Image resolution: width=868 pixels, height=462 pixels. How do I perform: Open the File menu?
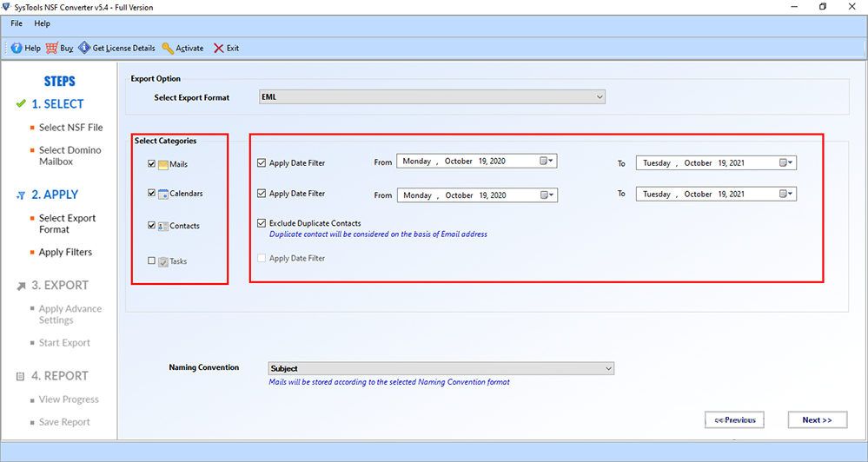(x=17, y=23)
